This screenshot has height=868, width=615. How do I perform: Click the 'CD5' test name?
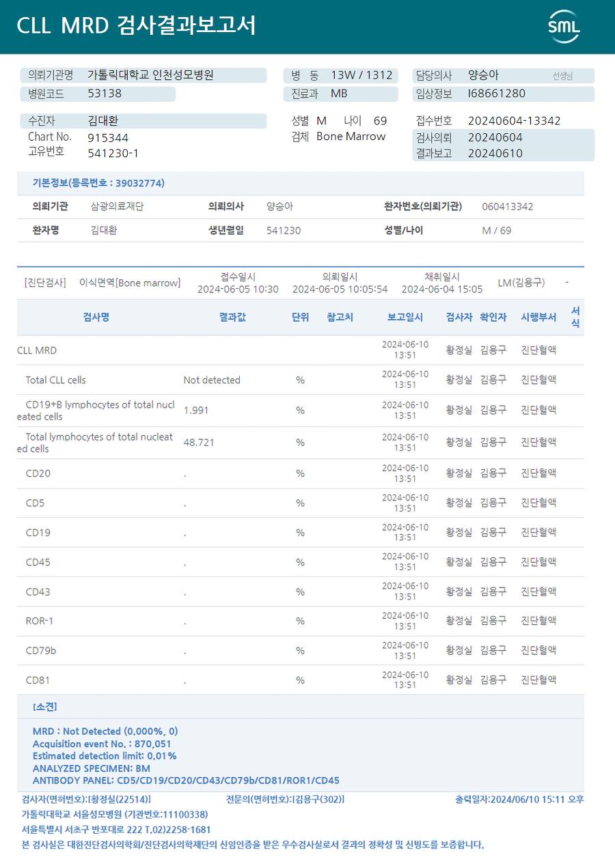(36, 503)
